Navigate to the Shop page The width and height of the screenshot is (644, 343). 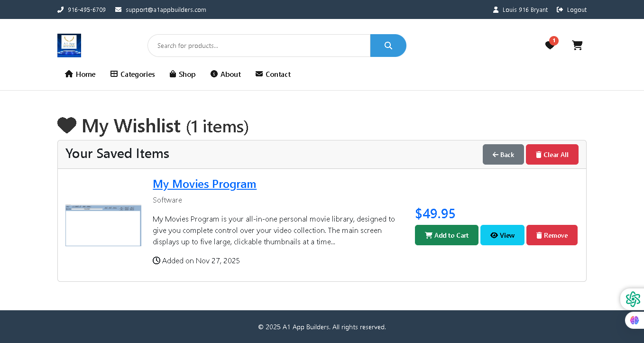pyautogui.click(x=183, y=74)
